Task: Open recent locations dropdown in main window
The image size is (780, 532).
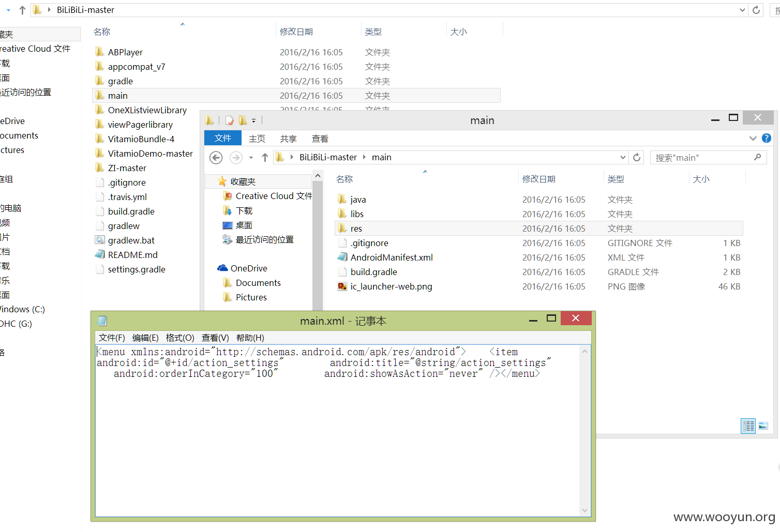Action: click(251, 158)
